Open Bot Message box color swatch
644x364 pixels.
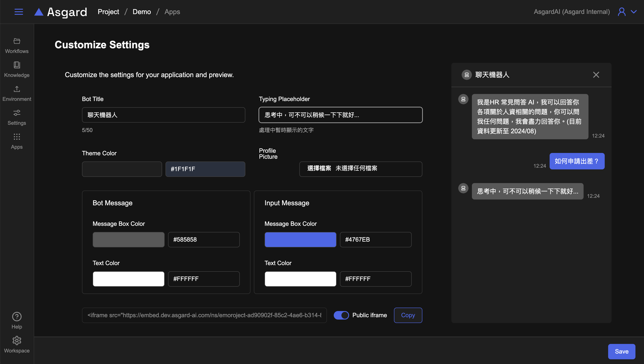pyautogui.click(x=129, y=240)
